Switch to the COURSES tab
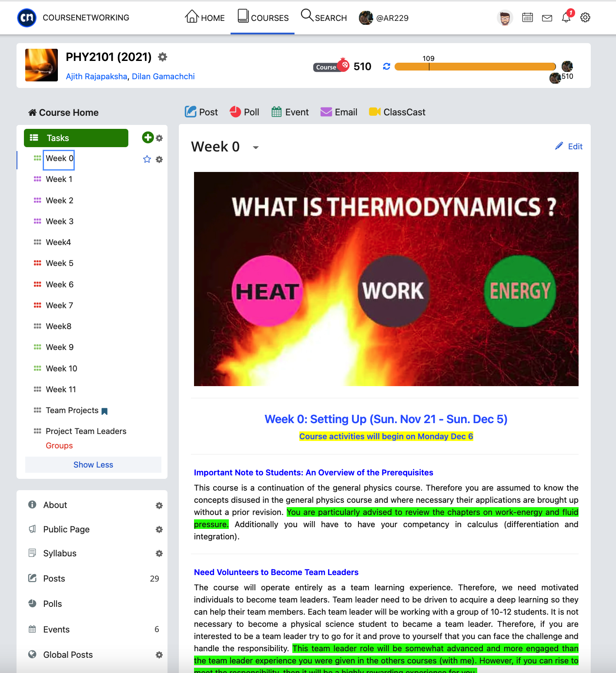The height and width of the screenshot is (673, 616). pyautogui.click(x=263, y=17)
